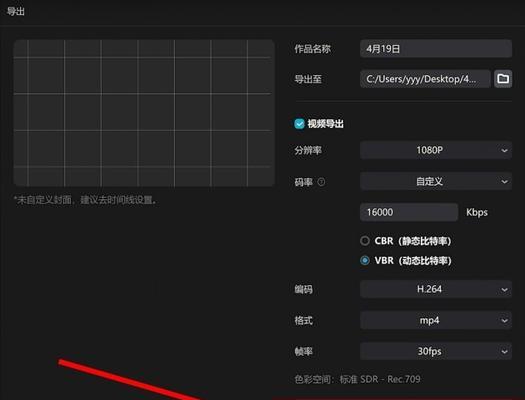Select the CBR (静态比特率) radio option
Screen dimensions: 525x400
[365, 241]
